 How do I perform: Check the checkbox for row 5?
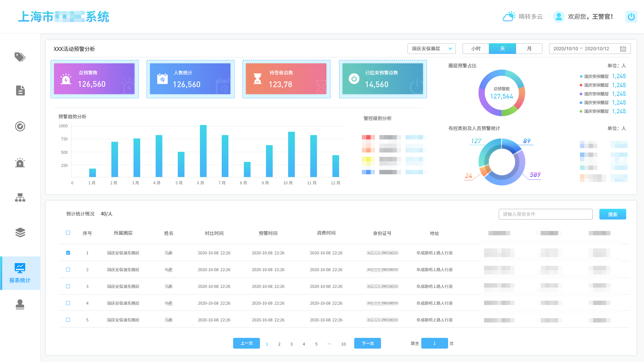tap(68, 320)
